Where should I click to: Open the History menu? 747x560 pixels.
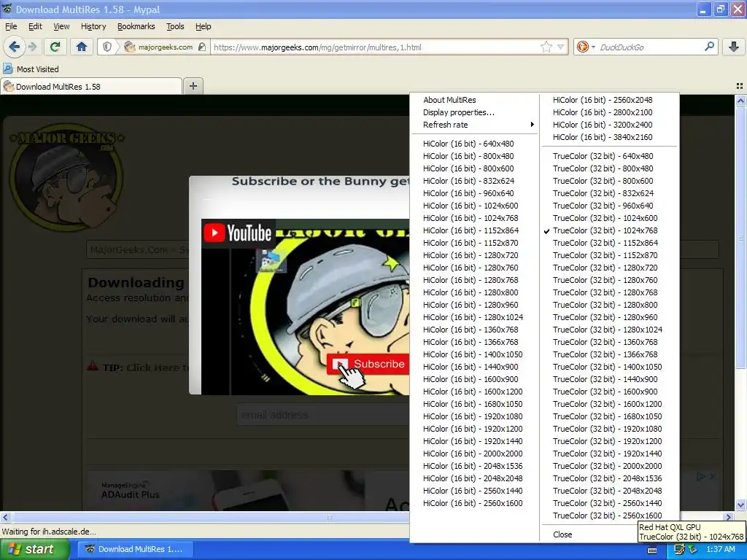(93, 26)
